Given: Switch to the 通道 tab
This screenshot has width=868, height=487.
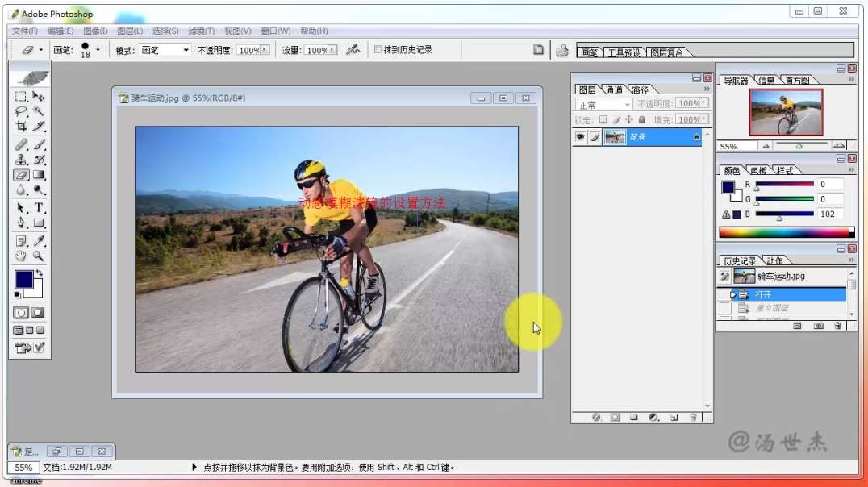Looking at the screenshot, I should click(614, 89).
